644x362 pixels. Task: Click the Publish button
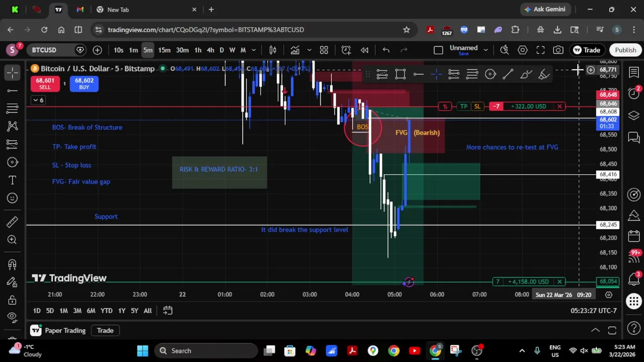625,50
